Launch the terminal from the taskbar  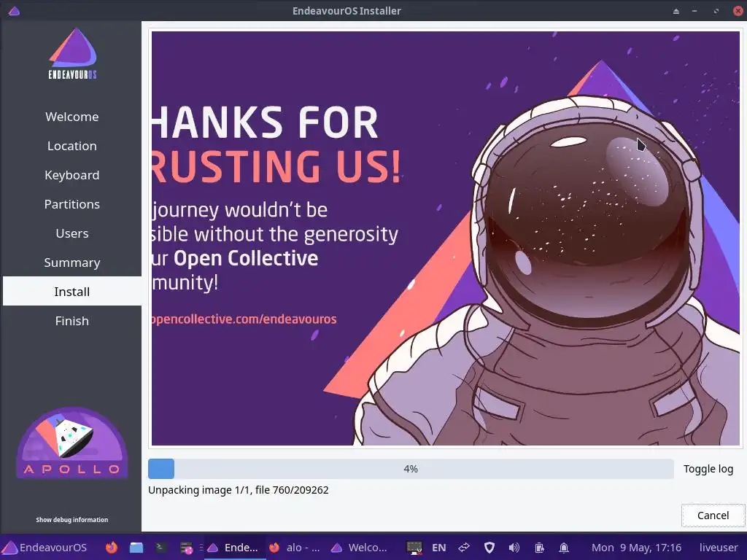160,548
